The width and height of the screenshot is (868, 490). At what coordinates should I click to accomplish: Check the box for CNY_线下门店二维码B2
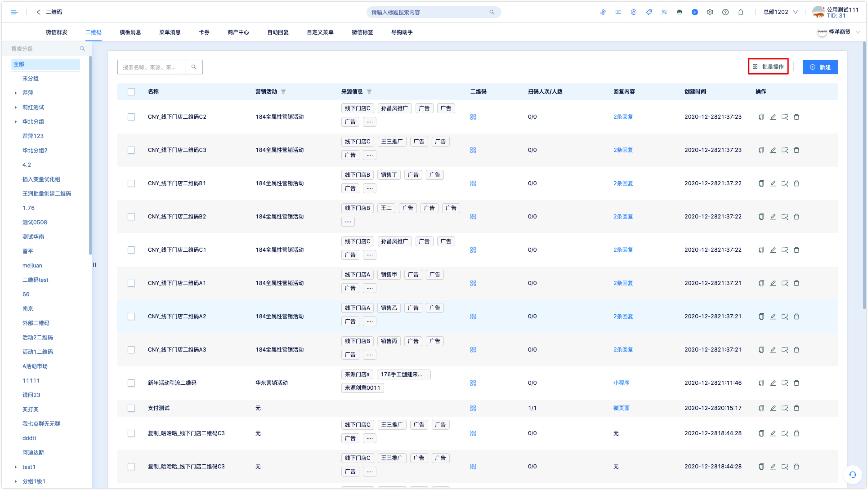[131, 217]
